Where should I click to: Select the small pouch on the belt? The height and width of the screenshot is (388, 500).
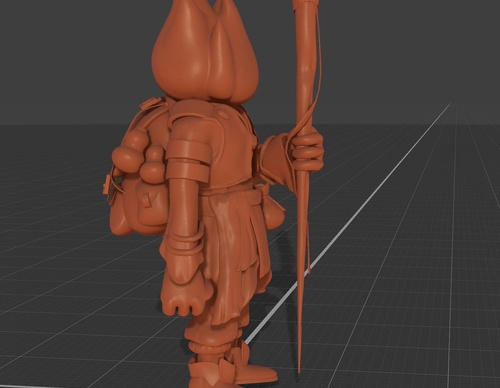(273, 208)
